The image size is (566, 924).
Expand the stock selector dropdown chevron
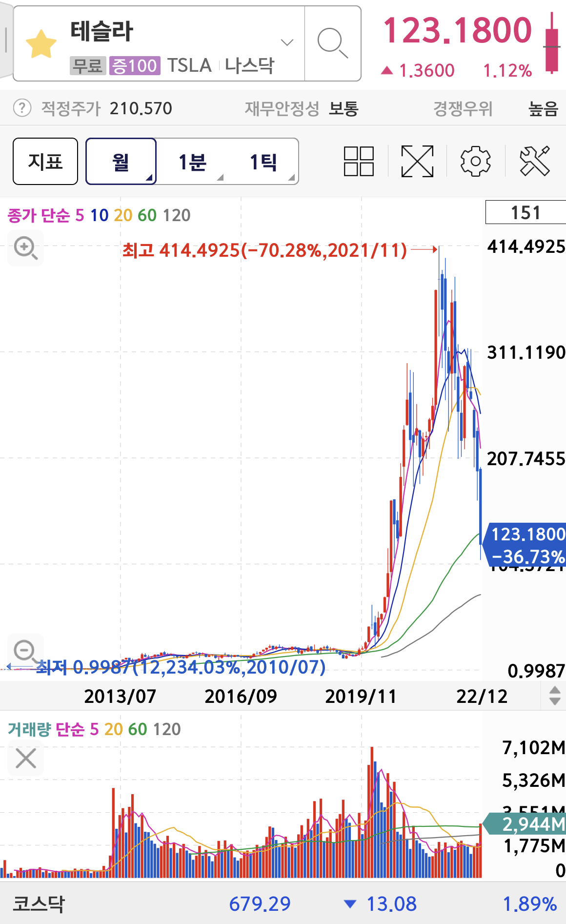[287, 42]
